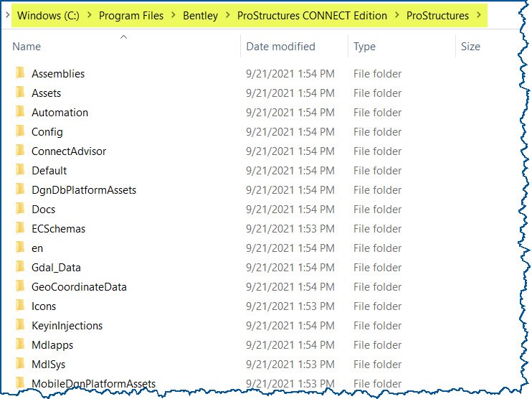Click File folder type in Mdlapps row

[x=377, y=344]
